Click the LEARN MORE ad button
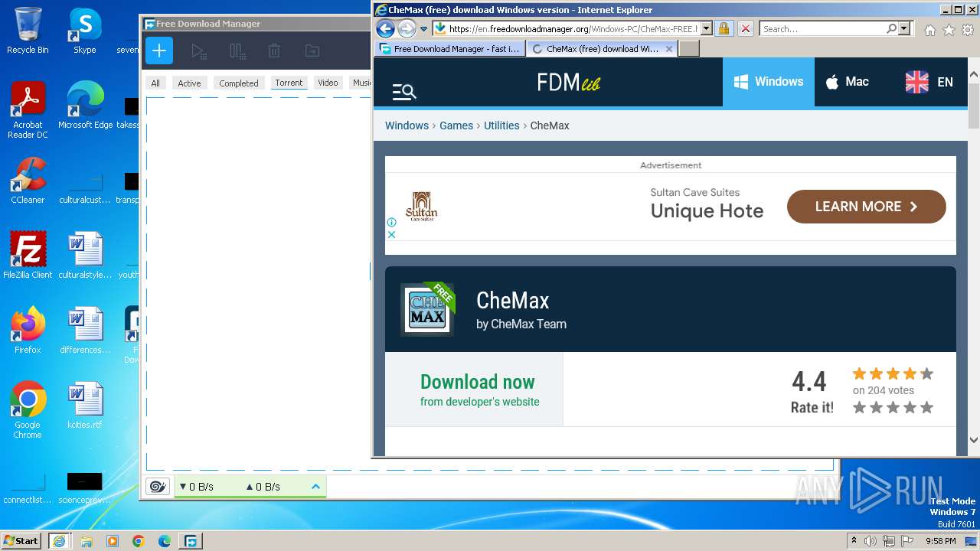The image size is (980, 551). click(x=867, y=207)
